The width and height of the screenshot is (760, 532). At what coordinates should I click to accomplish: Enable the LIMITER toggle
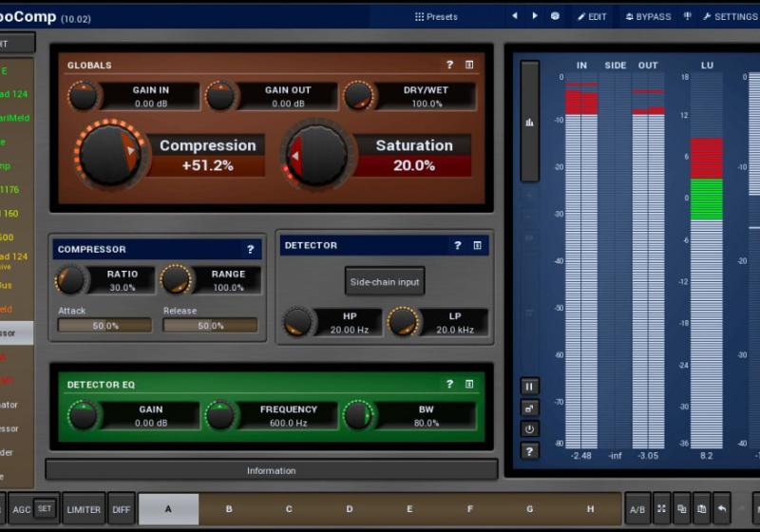pos(84,509)
